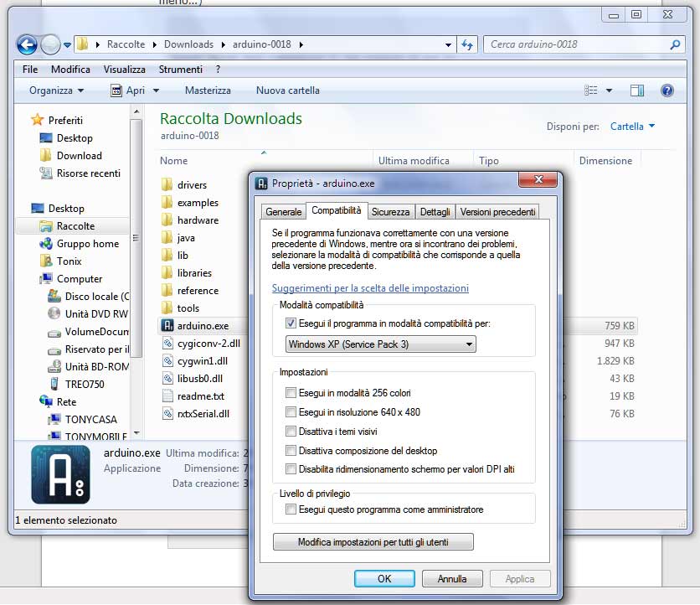
Task: Refresh the arduino-0018 folder view
Action: tap(467, 44)
